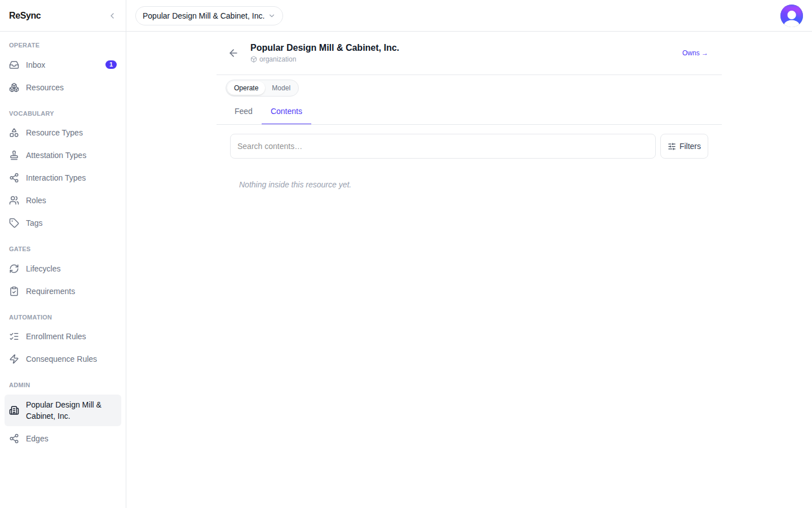
Task: Go to the ReSync home logo
Action: 25,16
